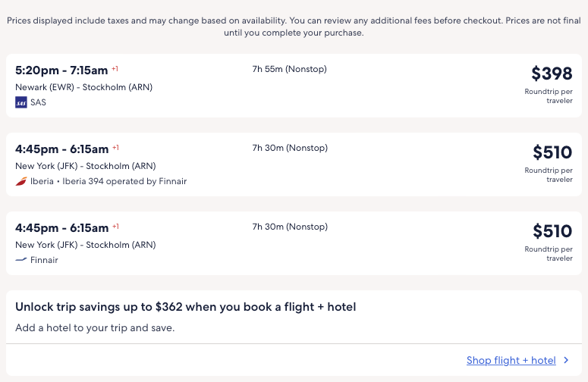Click the Iberia airline logo icon
This screenshot has height=382, width=588.
pyautogui.click(x=21, y=181)
